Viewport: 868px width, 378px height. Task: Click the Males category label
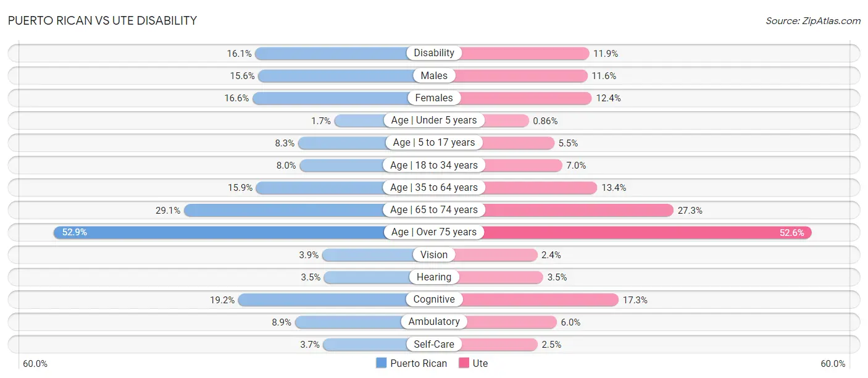434,75
